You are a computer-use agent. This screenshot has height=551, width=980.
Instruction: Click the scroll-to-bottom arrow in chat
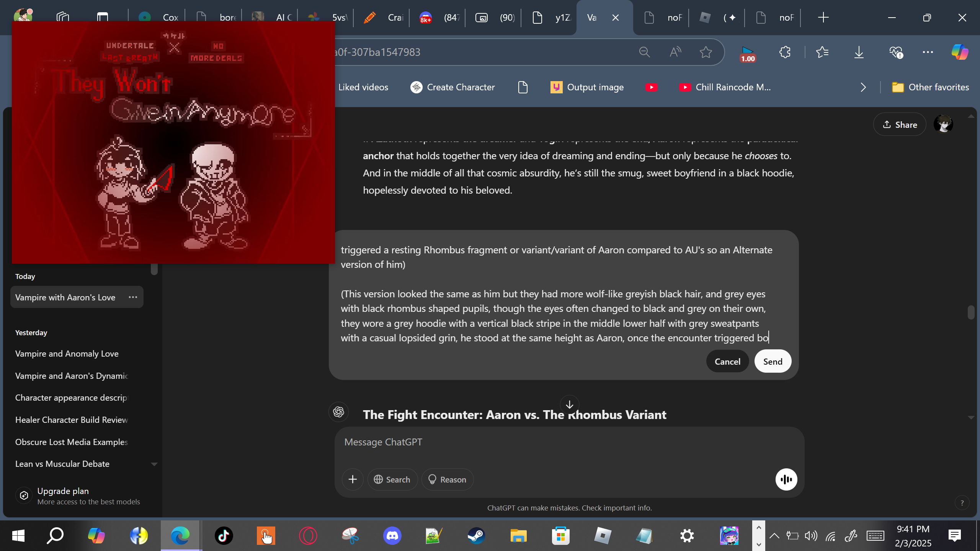[570, 404]
